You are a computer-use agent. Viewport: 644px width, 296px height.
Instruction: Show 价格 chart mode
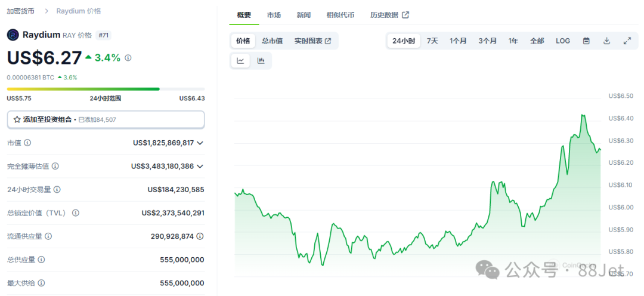(x=243, y=41)
